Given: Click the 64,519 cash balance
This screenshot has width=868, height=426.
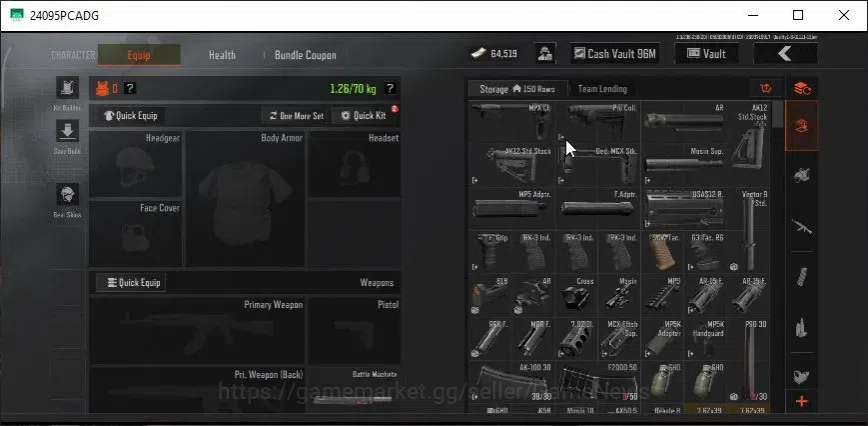Looking at the screenshot, I should click(x=494, y=54).
